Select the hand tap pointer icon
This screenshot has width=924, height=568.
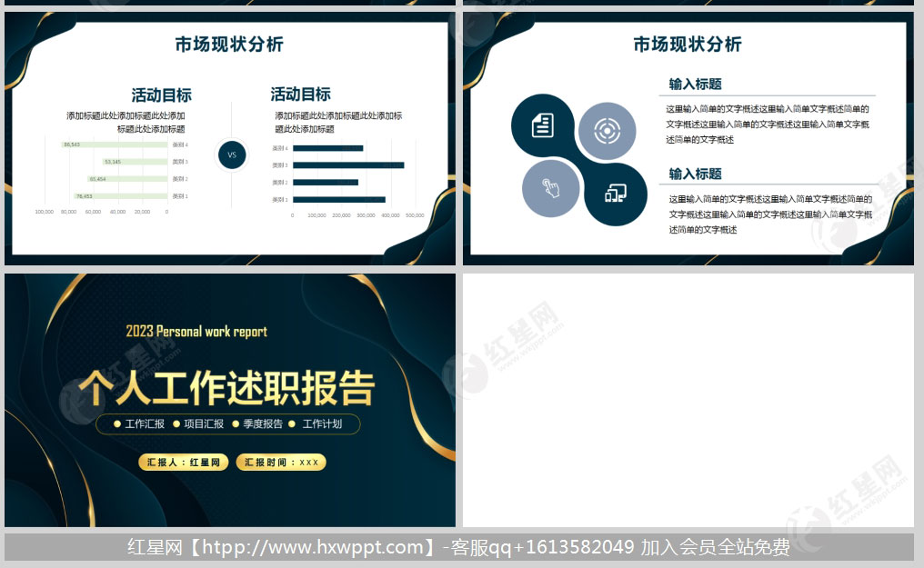click(551, 188)
